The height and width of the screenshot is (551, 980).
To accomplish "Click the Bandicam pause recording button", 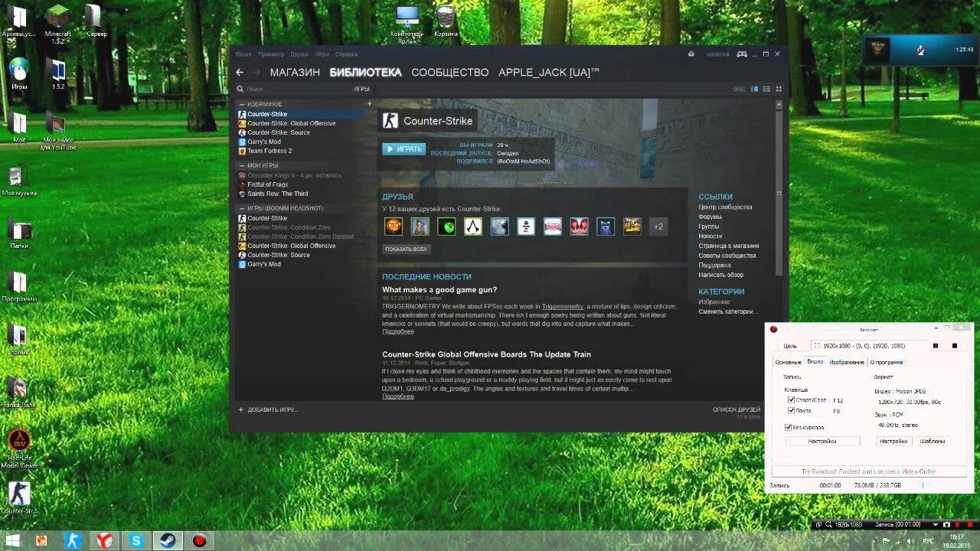I will tap(935, 346).
